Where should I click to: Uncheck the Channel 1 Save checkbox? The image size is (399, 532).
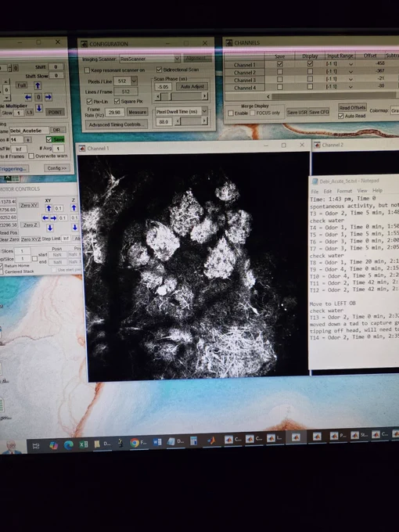click(279, 64)
